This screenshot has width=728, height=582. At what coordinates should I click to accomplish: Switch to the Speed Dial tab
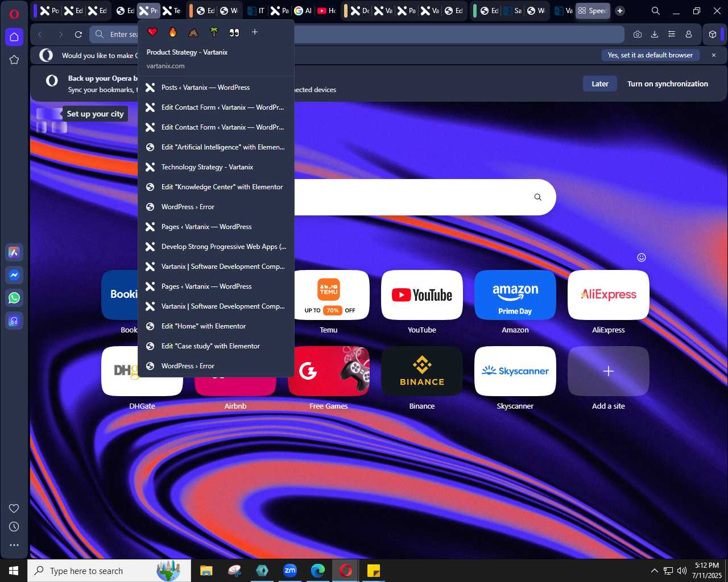[x=593, y=11]
